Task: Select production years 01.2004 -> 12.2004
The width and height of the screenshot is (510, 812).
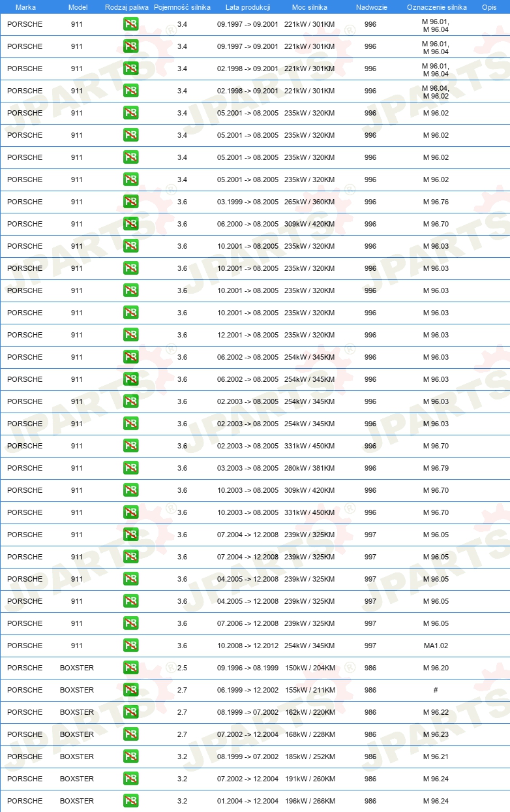Action: [248, 801]
